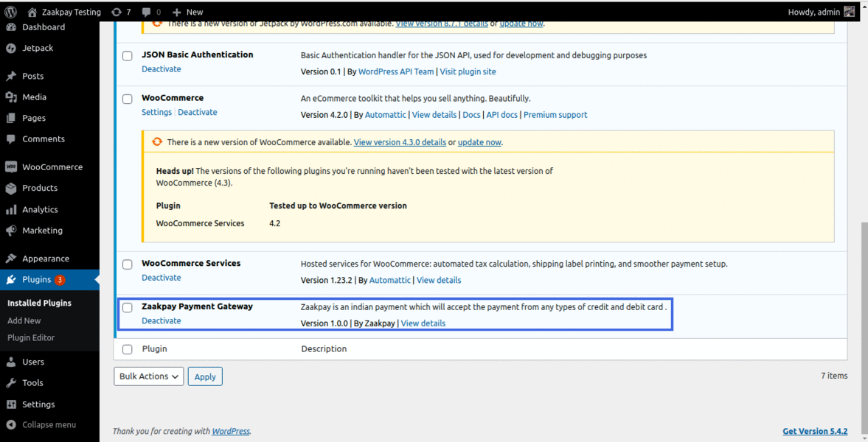Open View details for Zaakpay plugin

click(x=423, y=323)
